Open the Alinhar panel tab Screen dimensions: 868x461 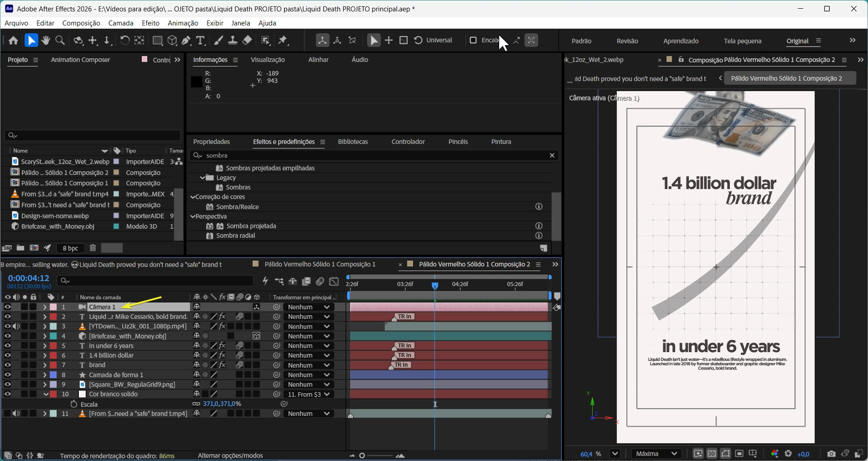[x=318, y=60]
